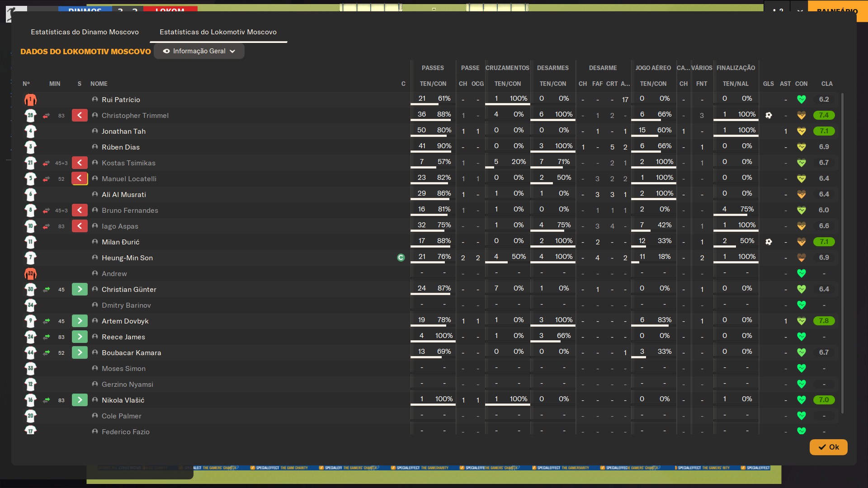This screenshot has height=488, width=868.
Task: Sort by the CON condition column header
Action: click(802, 84)
